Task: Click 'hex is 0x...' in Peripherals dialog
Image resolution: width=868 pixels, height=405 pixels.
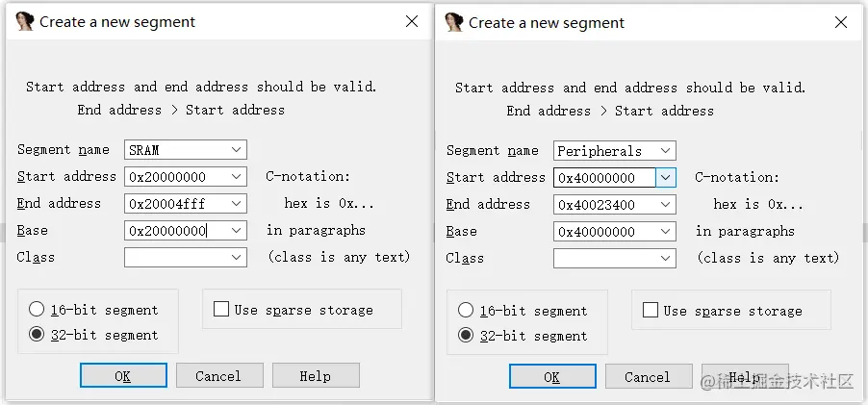Action: tap(758, 204)
